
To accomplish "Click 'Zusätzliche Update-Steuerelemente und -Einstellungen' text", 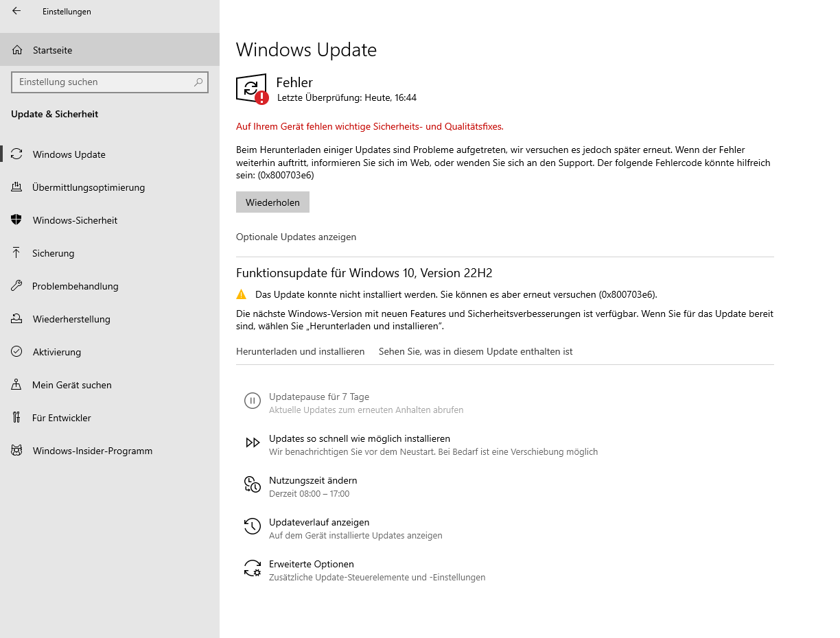I will point(377,577).
